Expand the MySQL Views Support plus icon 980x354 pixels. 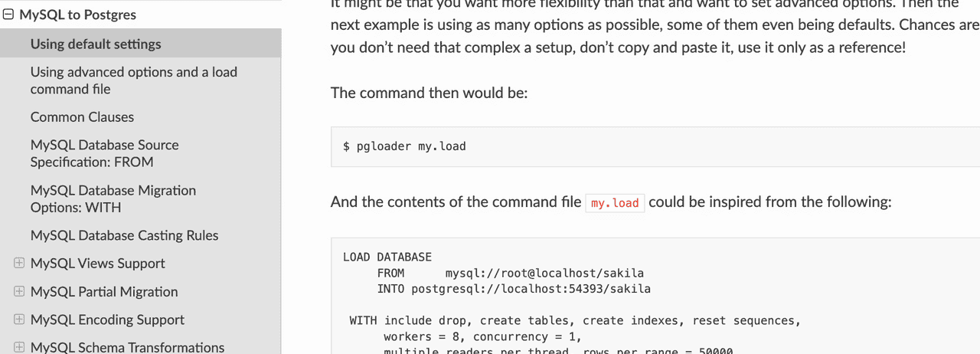(19, 264)
